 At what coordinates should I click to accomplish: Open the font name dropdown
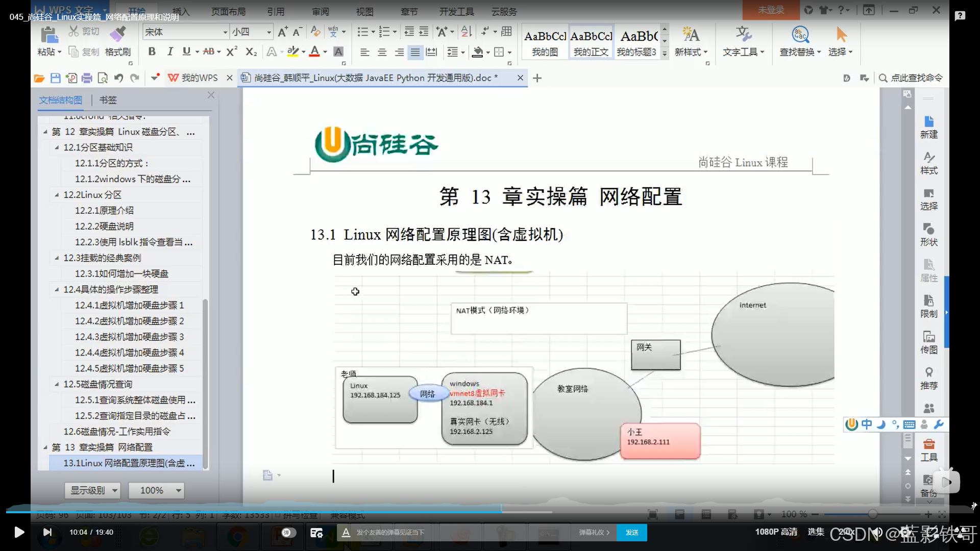click(225, 32)
